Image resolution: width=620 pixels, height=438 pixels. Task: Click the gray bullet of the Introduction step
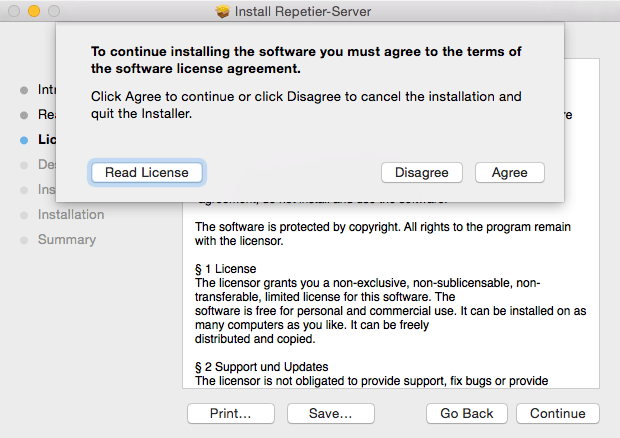24,90
